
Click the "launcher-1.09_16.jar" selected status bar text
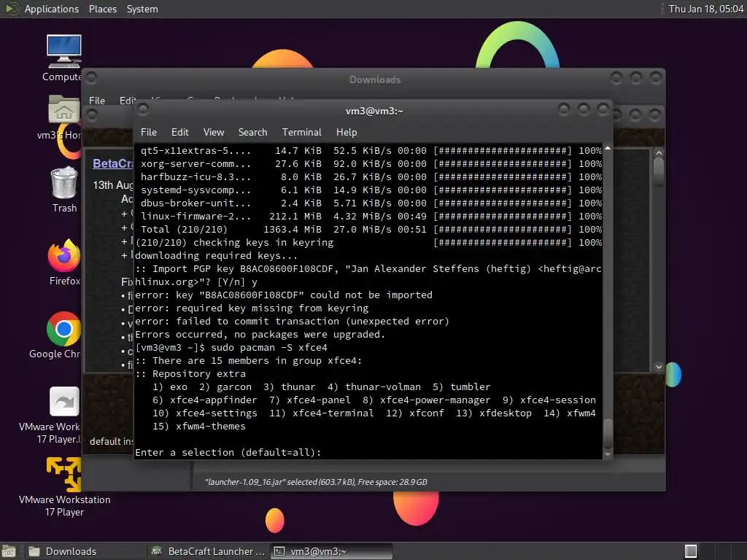pyautogui.click(x=316, y=482)
